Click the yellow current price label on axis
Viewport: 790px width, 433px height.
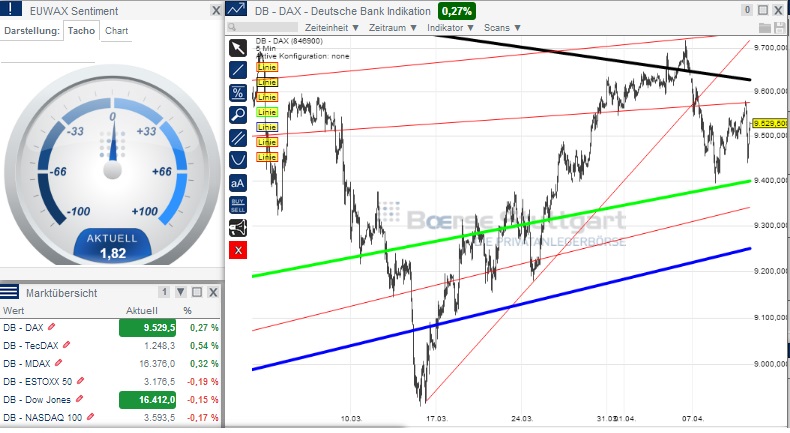[x=770, y=123]
